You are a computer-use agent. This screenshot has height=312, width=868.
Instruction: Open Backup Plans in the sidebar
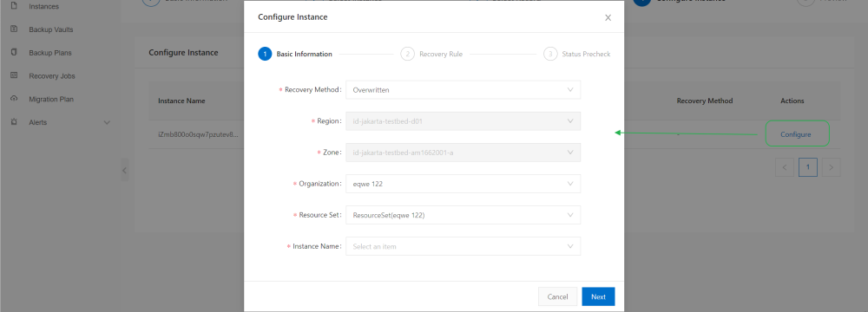(x=49, y=53)
